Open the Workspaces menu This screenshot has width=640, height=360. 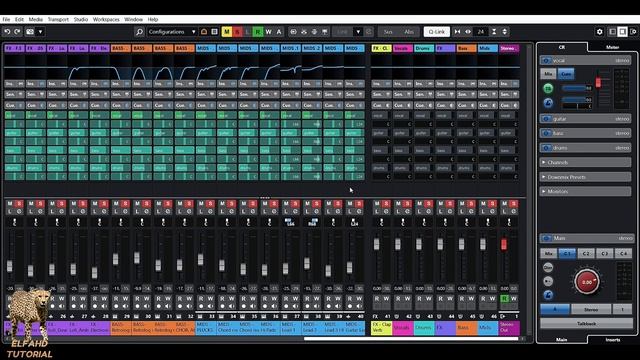coord(106,19)
